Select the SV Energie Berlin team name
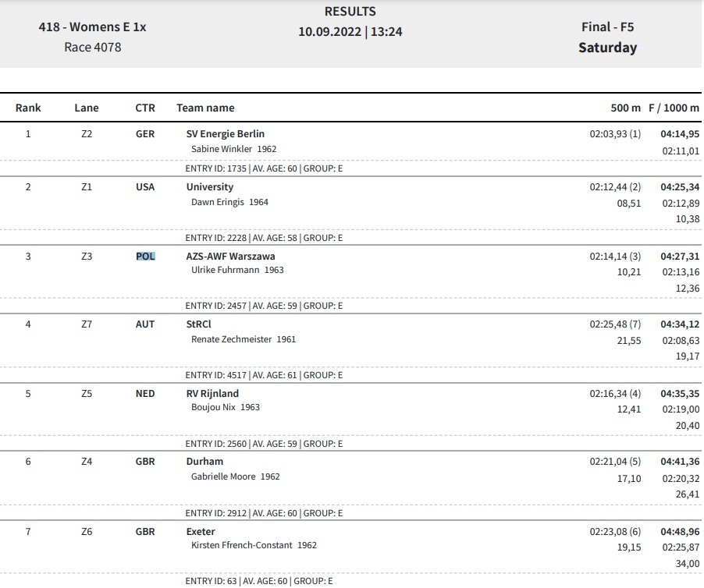 [x=226, y=133]
